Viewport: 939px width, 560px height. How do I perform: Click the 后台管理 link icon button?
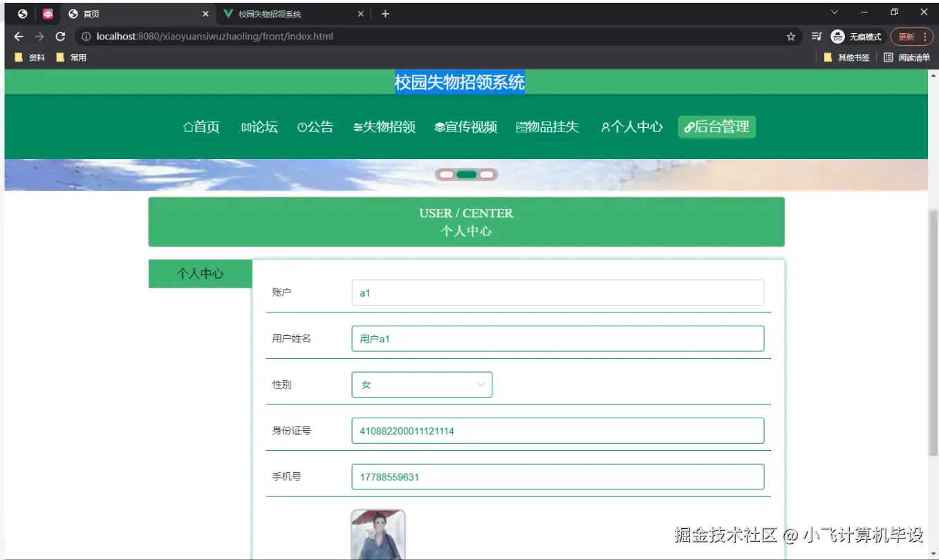[x=689, y=127]
